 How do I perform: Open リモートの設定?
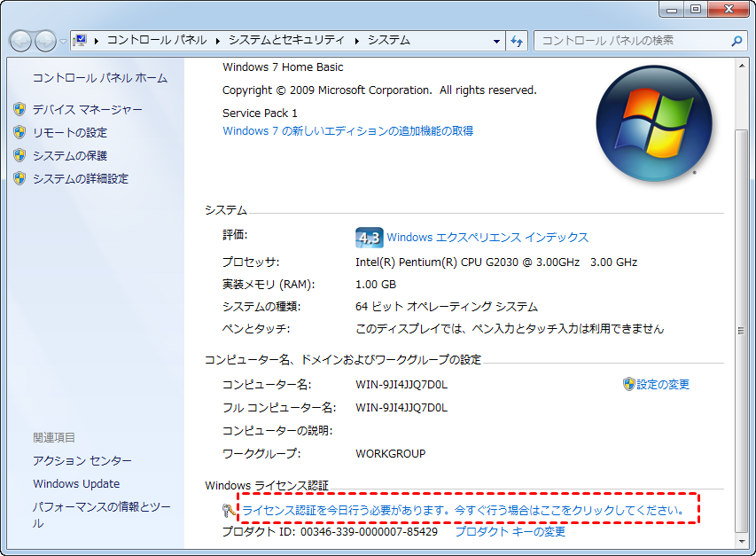70,133
